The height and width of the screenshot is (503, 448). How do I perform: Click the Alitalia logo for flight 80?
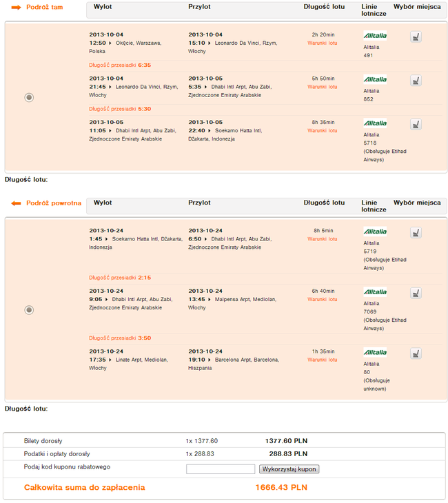tap(375, 352)
